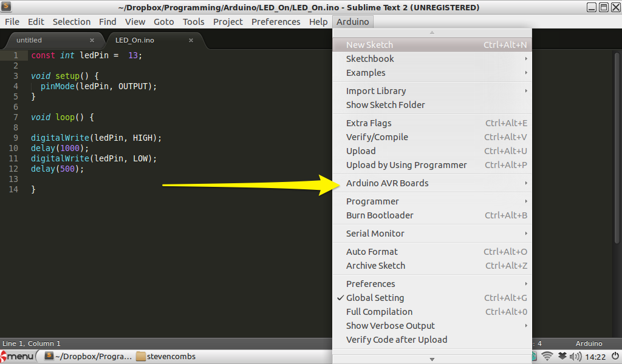Image resolution: width=622 pixels, height=364 pixels.
Task: Open the Help menu
Action: click(318, 22)
